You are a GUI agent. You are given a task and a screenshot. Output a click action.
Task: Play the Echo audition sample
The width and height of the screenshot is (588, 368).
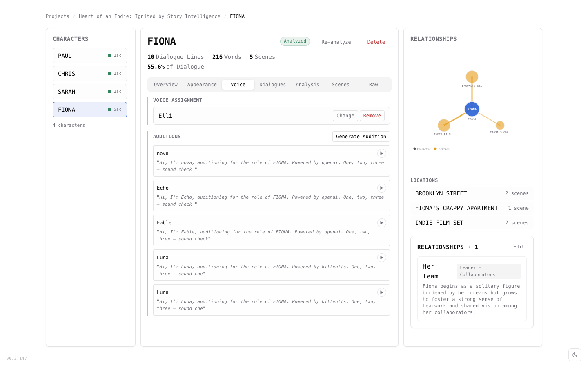tap(381, 188)
